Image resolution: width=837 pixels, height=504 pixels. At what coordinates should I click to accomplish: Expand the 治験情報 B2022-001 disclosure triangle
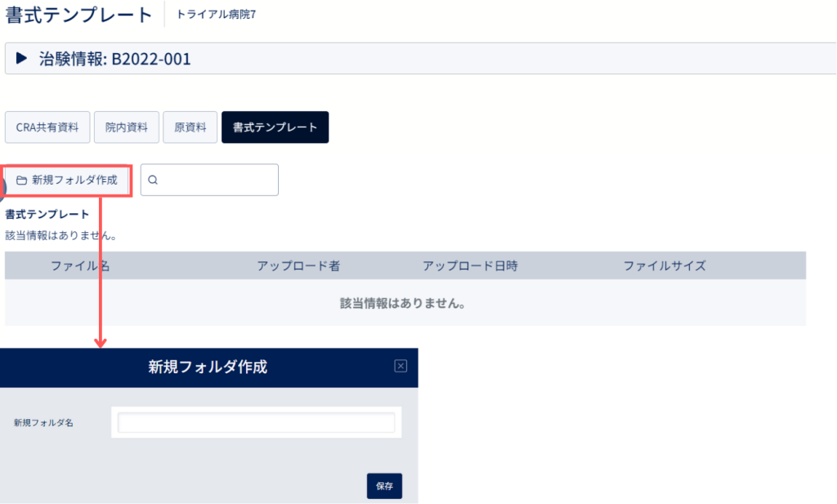(x=21, y=58)
